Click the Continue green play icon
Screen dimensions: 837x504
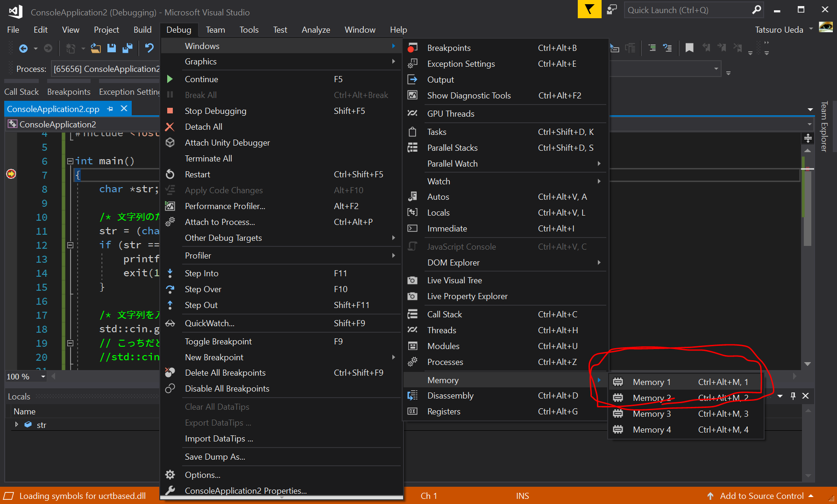170,79
